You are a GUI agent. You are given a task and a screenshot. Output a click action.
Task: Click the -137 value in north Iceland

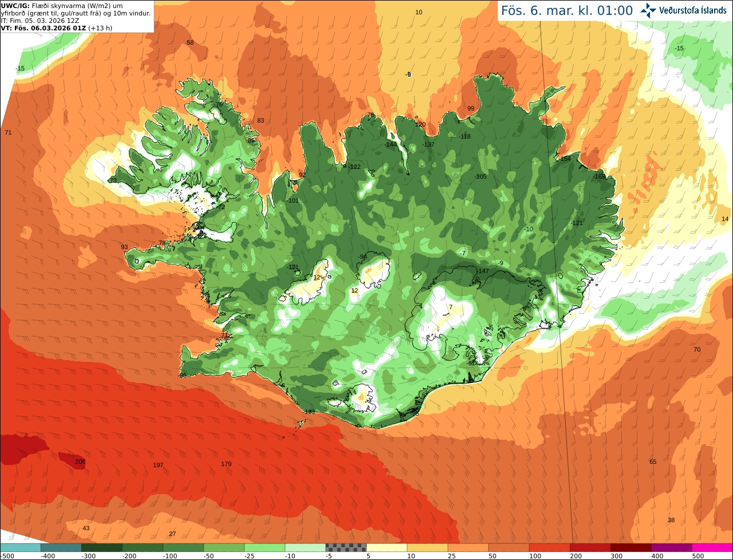428,144
